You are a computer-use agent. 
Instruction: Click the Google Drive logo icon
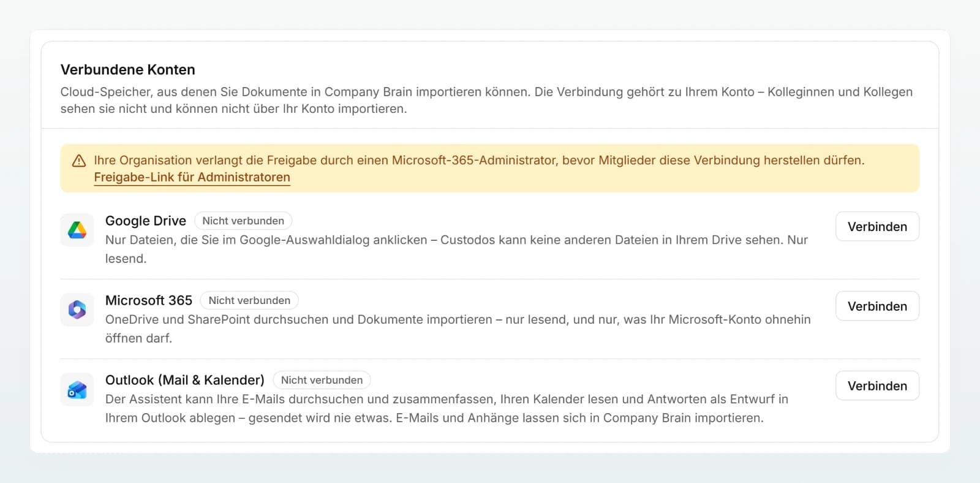tap(77, 230)
